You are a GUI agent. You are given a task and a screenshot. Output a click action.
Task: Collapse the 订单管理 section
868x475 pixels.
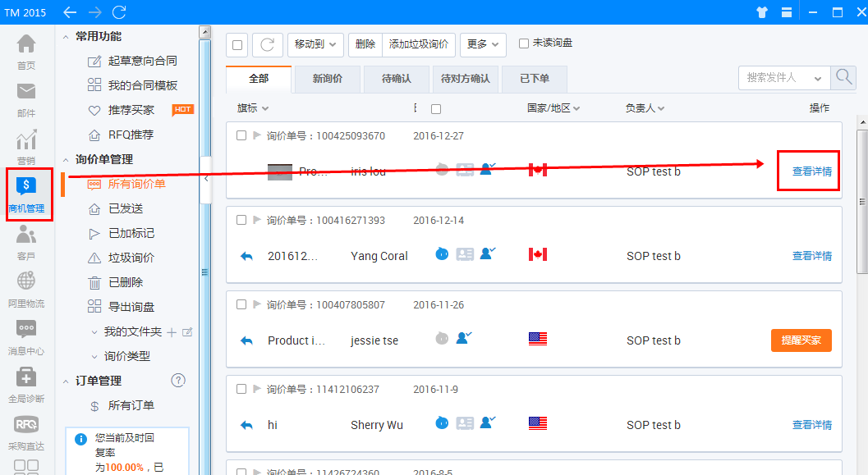click(x=66, y=381)
